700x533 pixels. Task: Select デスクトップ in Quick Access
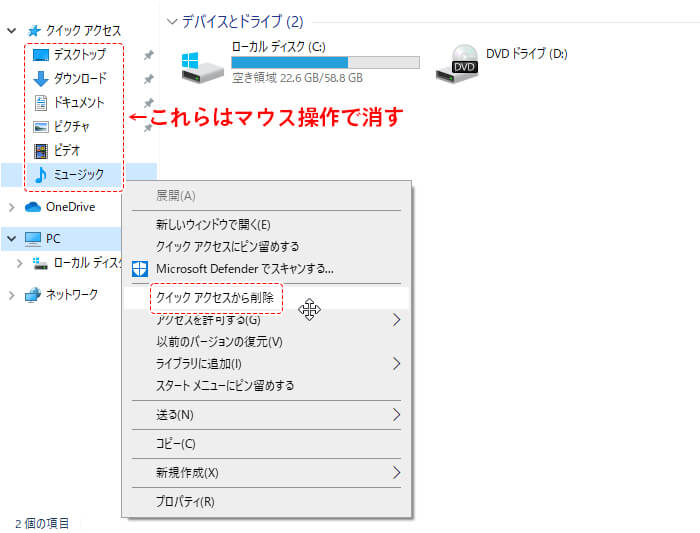point(79,54)
